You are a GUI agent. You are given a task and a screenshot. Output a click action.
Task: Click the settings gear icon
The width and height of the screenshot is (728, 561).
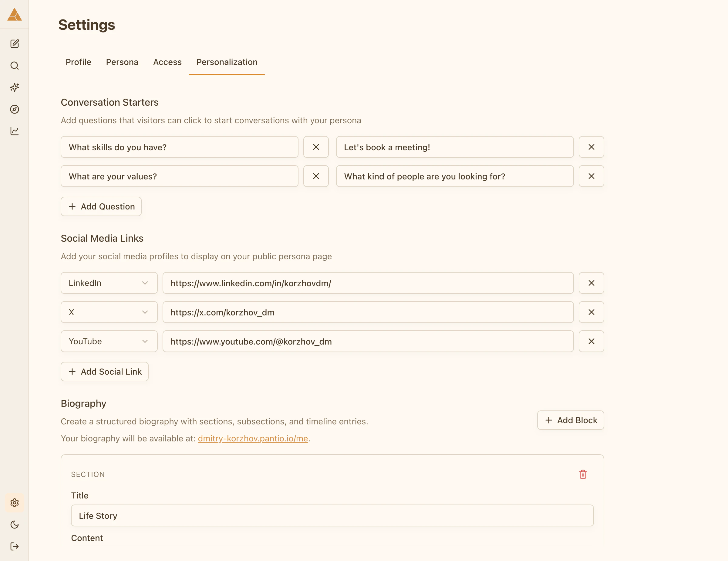[x=14, y=503]
